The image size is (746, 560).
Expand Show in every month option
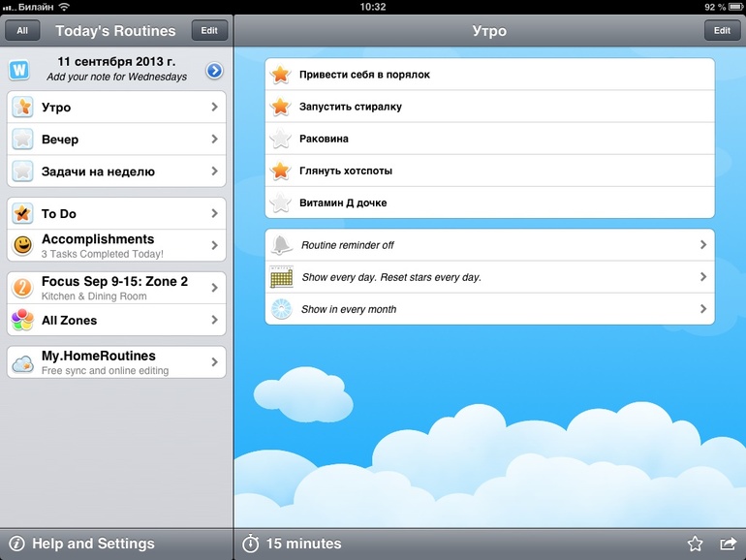click(489, 309)
